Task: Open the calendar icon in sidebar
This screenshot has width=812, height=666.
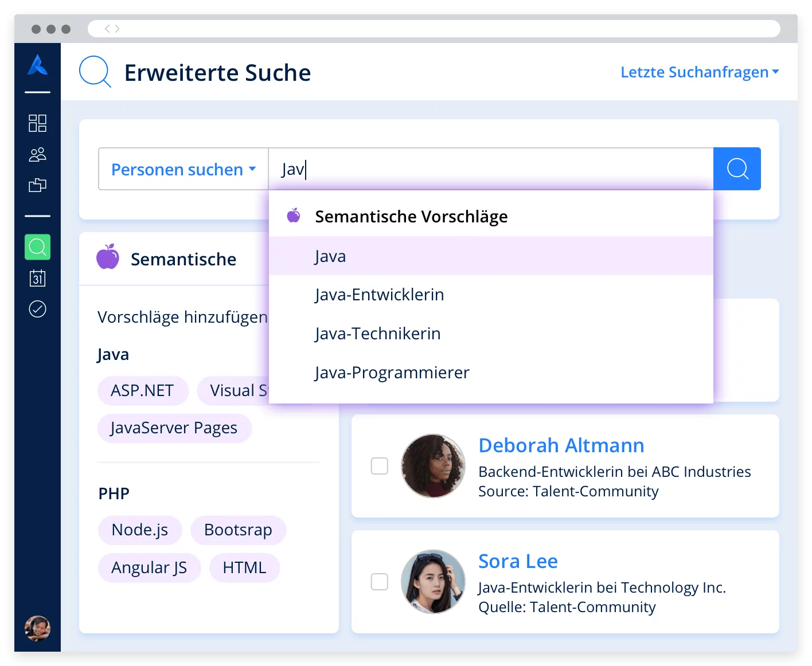Action: pyautogui.click(x=38, y=278)
